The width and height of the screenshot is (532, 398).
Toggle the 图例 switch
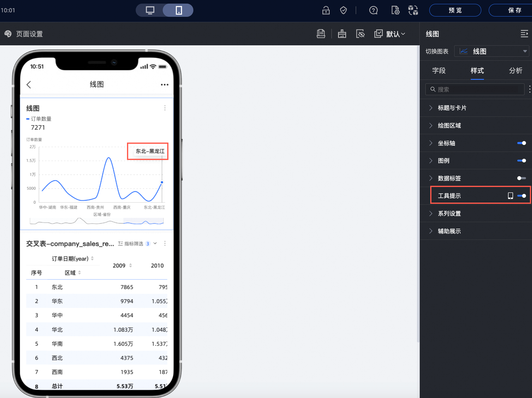pos(521,161)
